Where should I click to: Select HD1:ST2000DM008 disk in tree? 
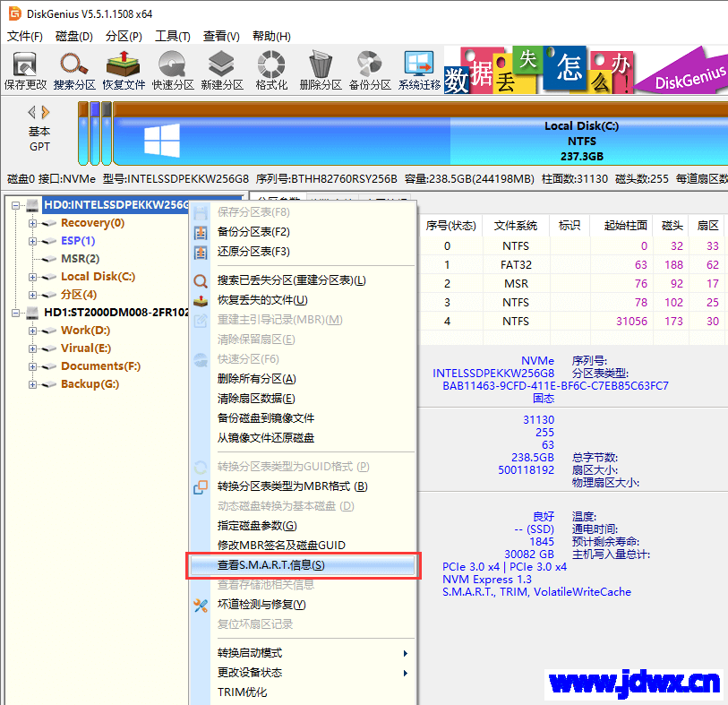(116, 313)
